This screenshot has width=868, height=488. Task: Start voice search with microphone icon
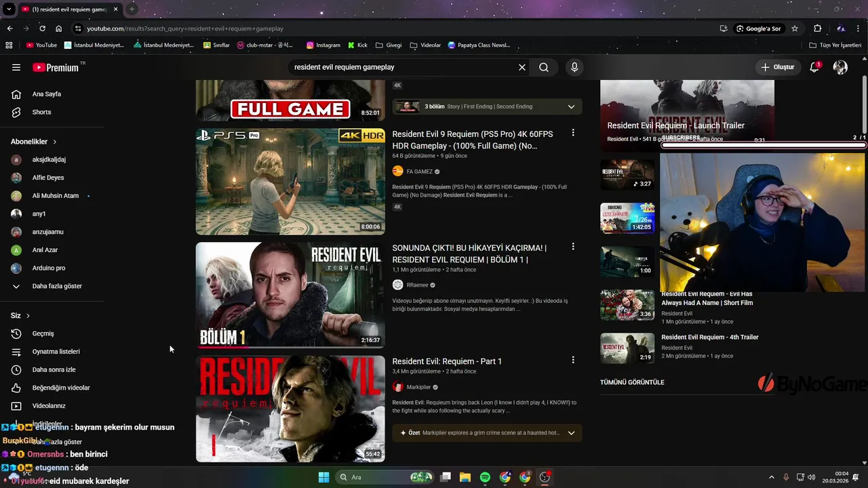pyautogui.click(x=574, y=67)
